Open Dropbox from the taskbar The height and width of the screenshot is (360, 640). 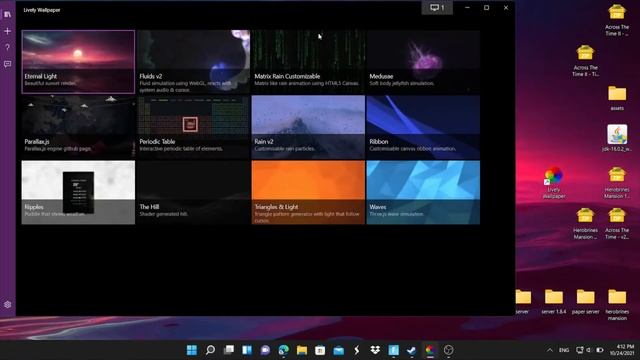375,350
